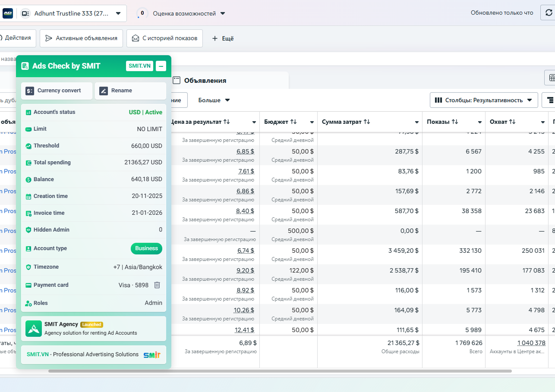
Task: Expand the Оценка возможностей dropdown
Action: click(223, 13)
